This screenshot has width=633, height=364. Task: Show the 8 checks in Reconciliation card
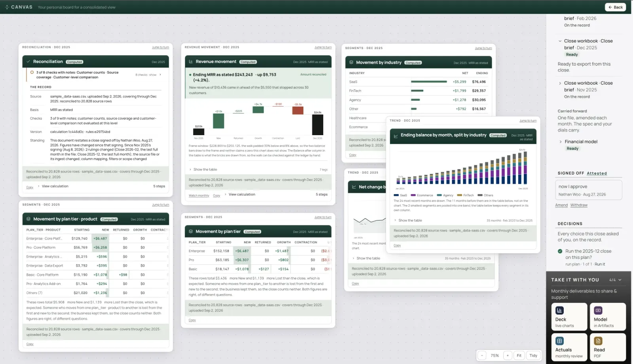[x=148, y=75]
